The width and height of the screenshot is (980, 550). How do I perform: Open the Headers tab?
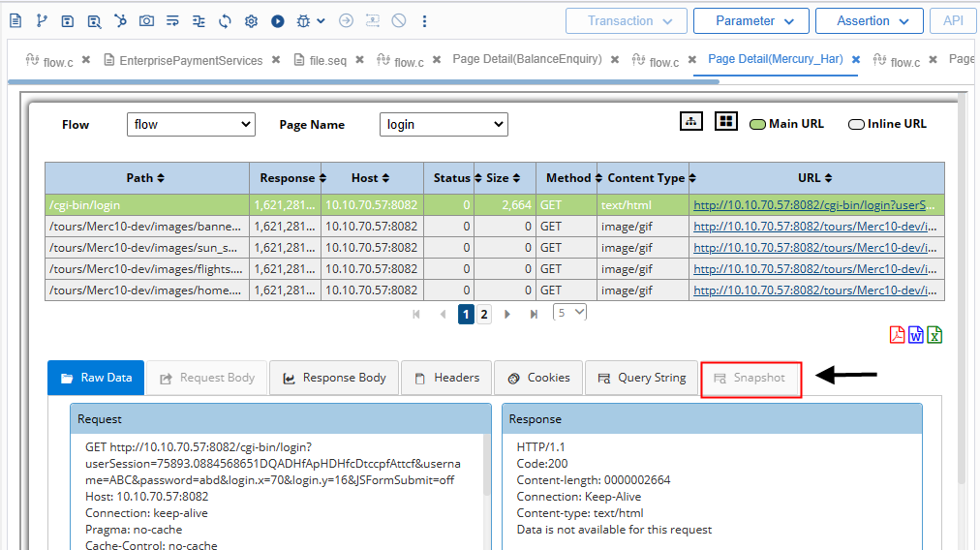(x=446, y=378)
